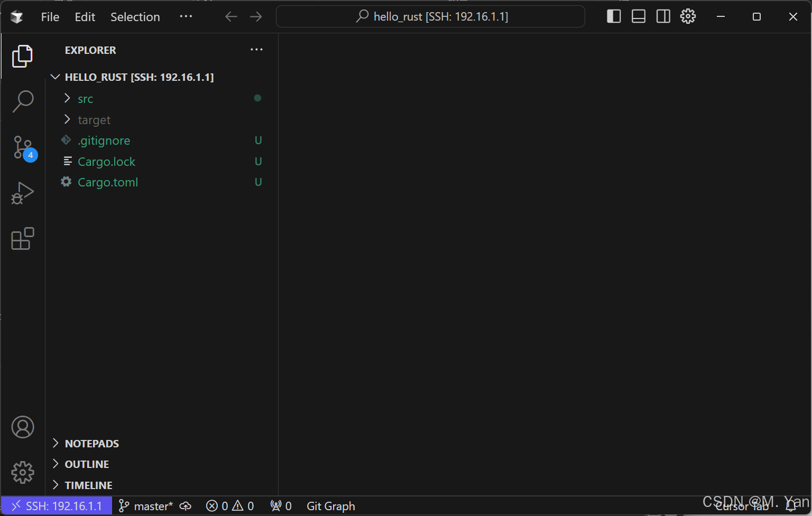Open the File menu
This screenshot has width=812, height=516.
[x=50, y=16]
